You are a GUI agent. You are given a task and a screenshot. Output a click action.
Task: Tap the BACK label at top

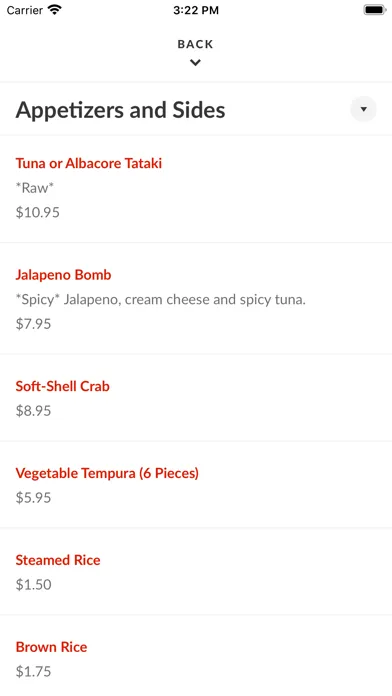[x=195, y=44]
